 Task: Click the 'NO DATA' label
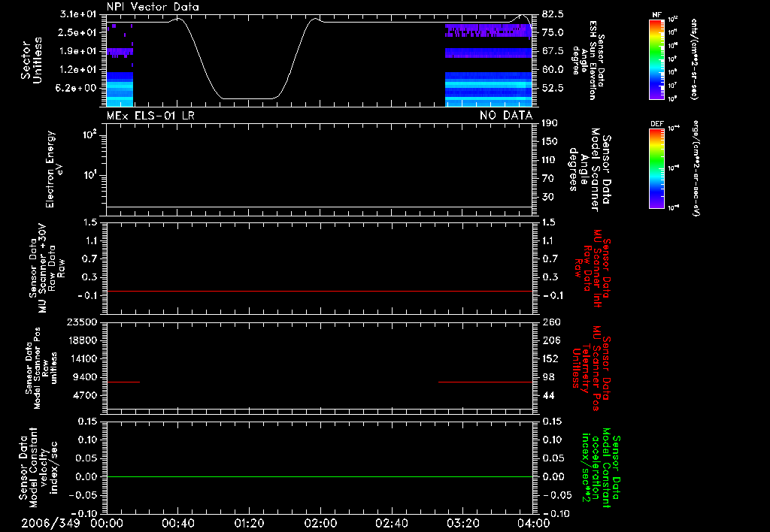pyautogui.click(x=506, y=115)
